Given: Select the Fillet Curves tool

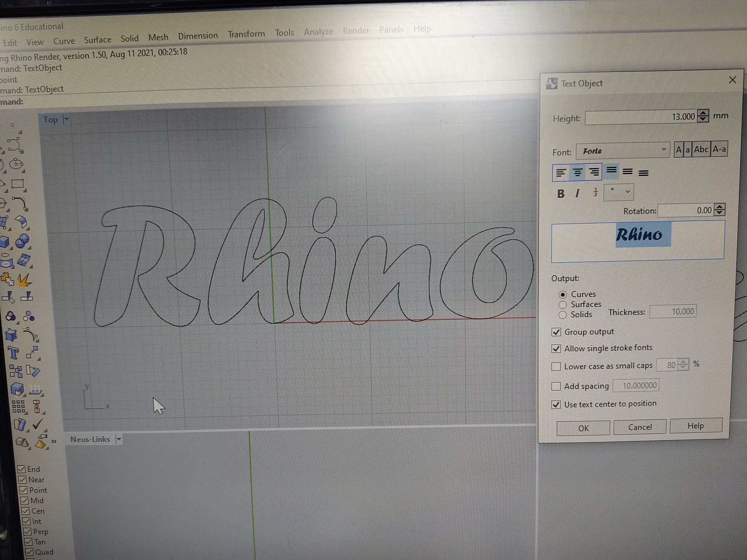Looking at the screenshot, I should pos(19,203).
